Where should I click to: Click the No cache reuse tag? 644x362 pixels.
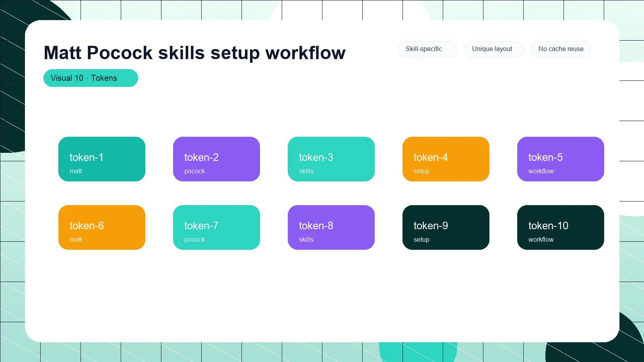[x=561, y=49]
